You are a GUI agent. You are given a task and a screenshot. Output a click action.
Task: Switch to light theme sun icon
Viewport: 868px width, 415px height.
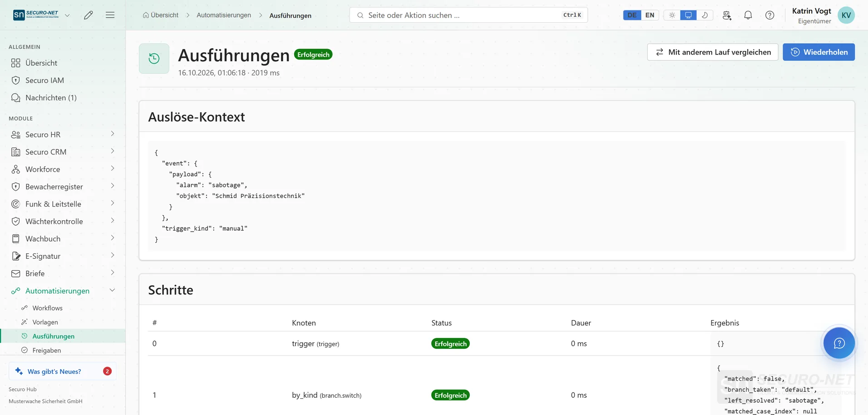pyautogui.click(x=672, y=15)
